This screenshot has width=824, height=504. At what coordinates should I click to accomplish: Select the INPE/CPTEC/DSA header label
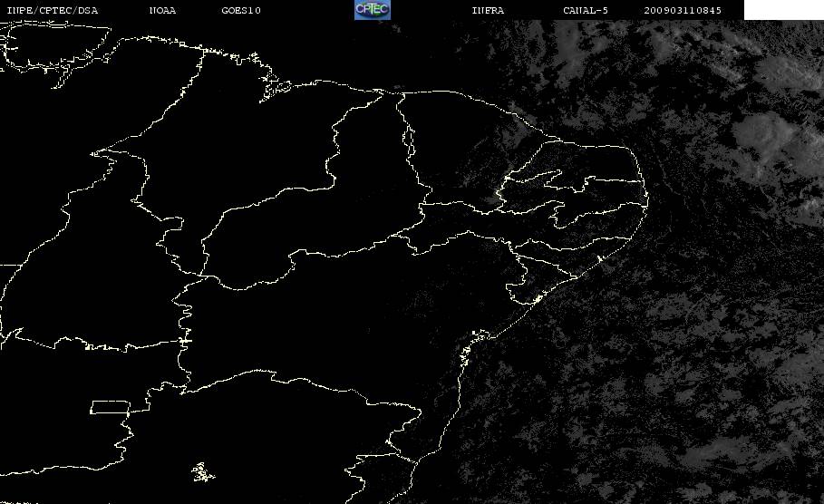tap(53, 10)
